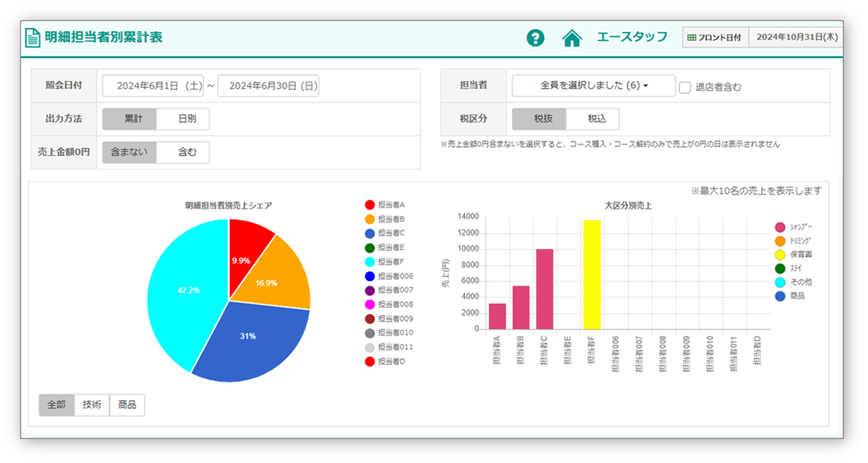Toggle 担当者C blue legend swatch
The height and width of the screenshot is (463, 868).
(370, 233)
